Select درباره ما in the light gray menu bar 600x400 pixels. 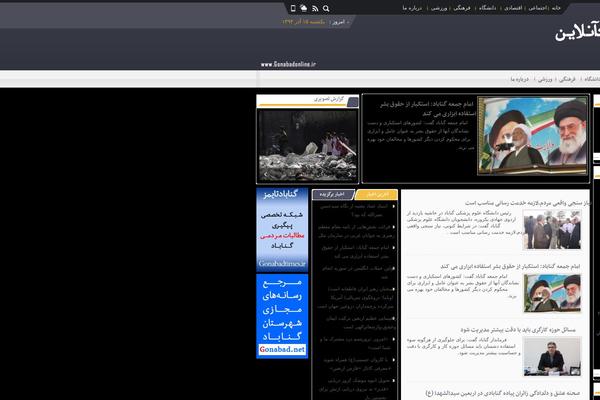click(519, 79)
